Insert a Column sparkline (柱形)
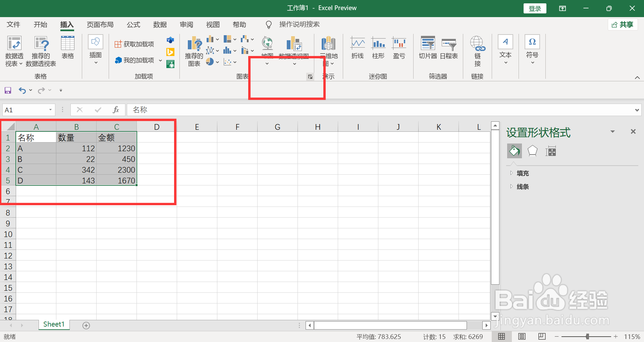Screen dimensions: 644x342 378,48
